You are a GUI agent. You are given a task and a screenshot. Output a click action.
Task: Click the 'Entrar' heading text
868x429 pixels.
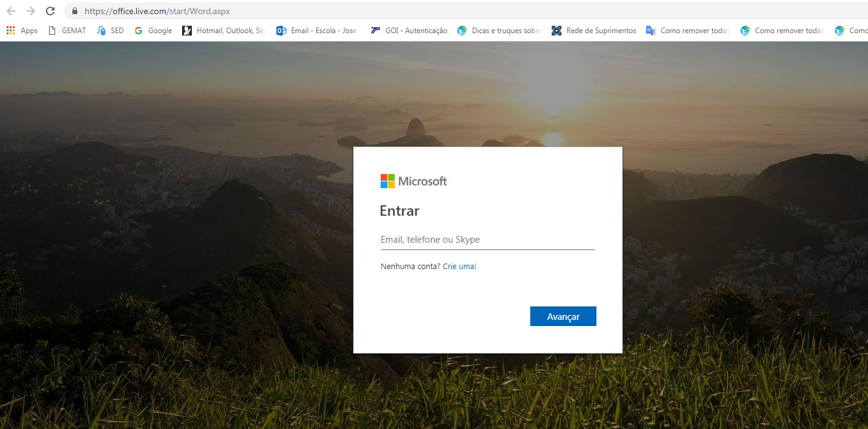pos(400,211)
